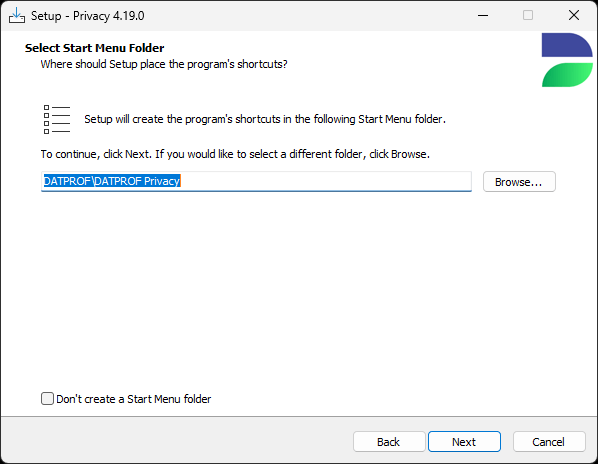Cancel the Privacy installation
Image resolution: width=598 pixels, height=464 pixels.
(549, 442)
